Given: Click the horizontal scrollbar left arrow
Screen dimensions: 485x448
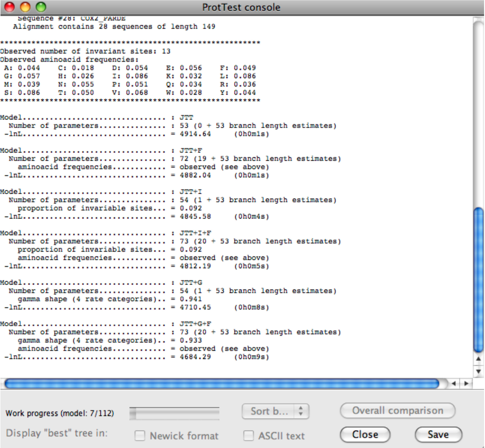Looking at the screenshot, I should coord(454,383).
